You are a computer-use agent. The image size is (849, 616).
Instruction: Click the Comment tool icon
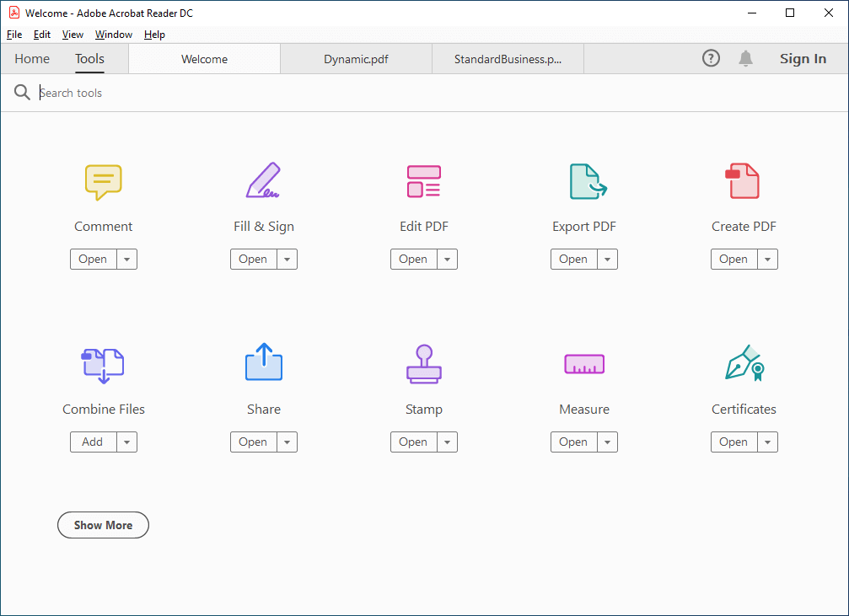[103, 181]
